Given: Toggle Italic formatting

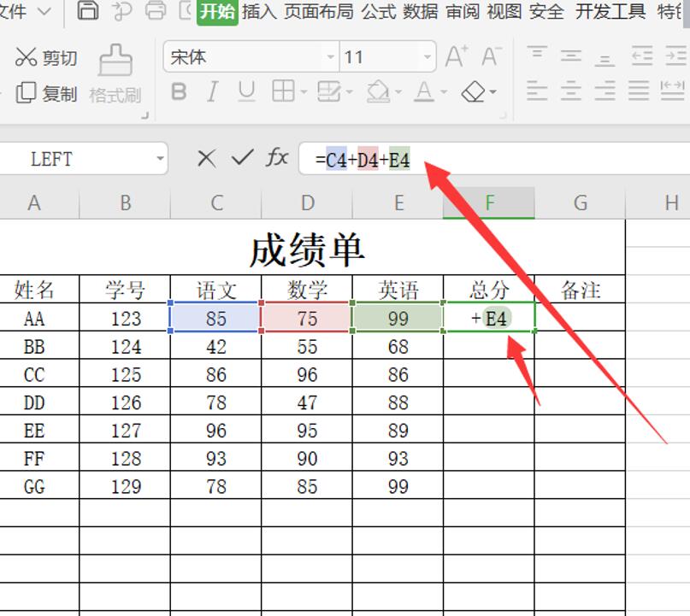Looking at the screenshot, I should pyautogui.click(x=213, y=91).
